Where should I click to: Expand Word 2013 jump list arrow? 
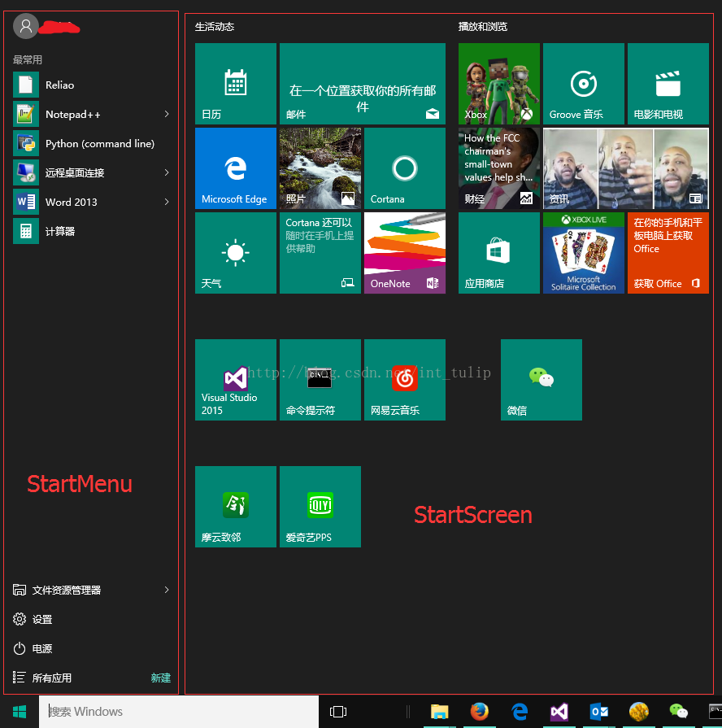167,202
